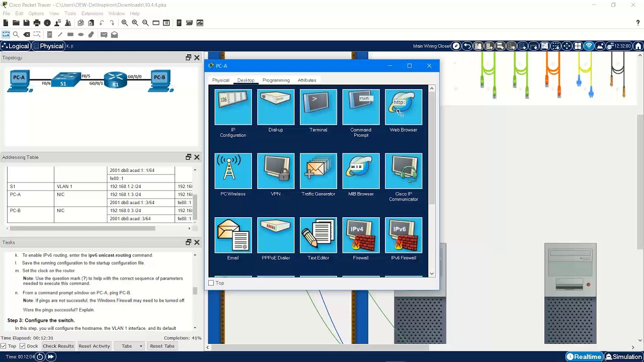This screenshot has height=362, width=644.
Task: Select the Delete tool icon
Action: (x=27, y=34)
